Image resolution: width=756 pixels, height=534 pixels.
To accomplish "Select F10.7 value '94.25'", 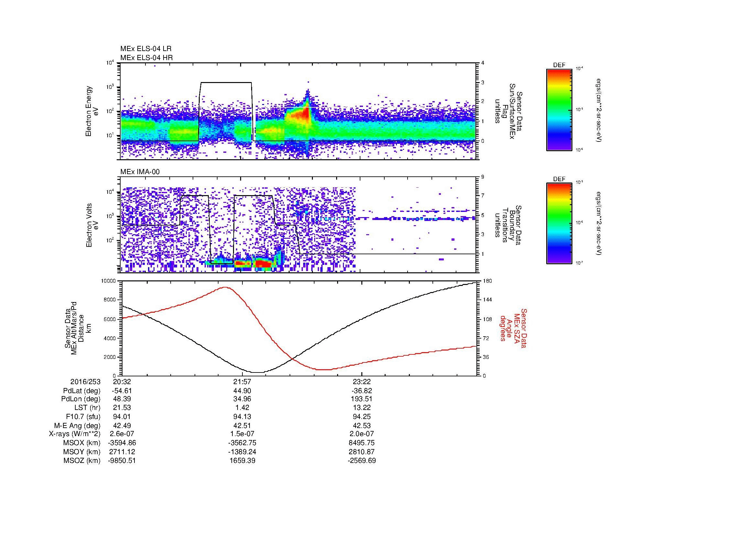I will pyautogui.click(x=362, y=417).
